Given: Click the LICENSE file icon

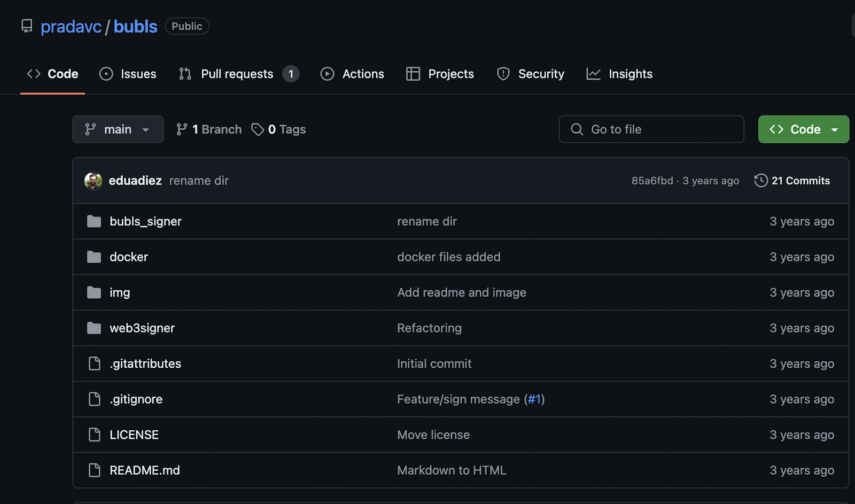Looking at the screenshot, I should click(x=95, y=435).
